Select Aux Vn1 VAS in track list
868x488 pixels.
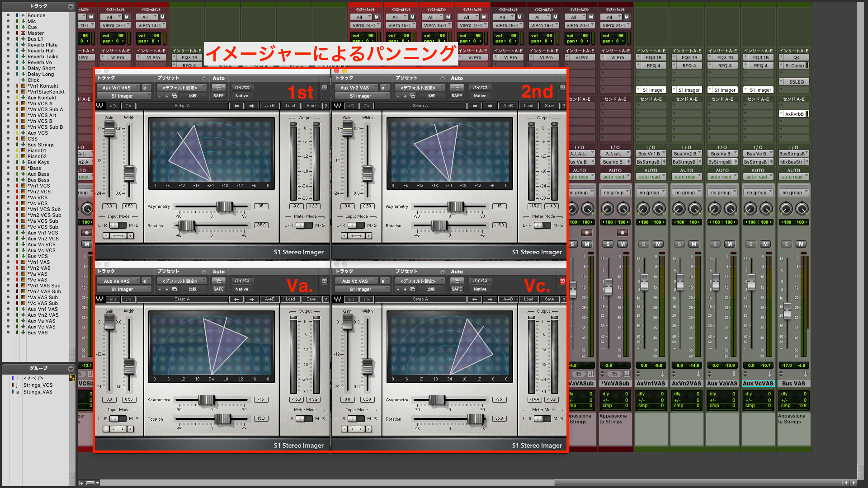[x=43, y=309]
